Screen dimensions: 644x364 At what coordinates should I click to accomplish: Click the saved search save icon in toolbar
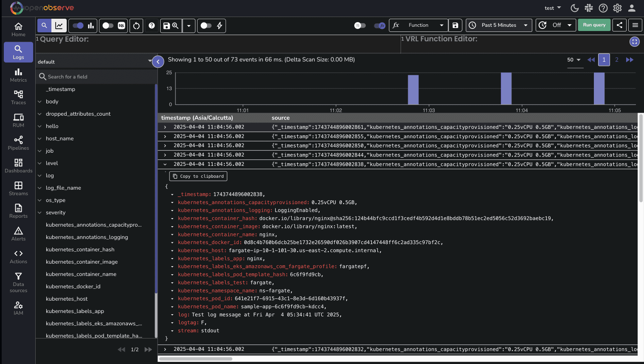coord(167,26)
